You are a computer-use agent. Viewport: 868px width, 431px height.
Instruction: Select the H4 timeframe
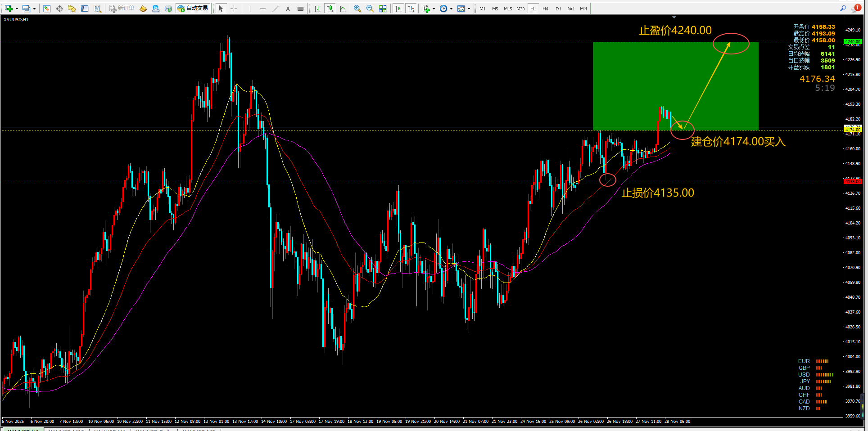(546, 9)
